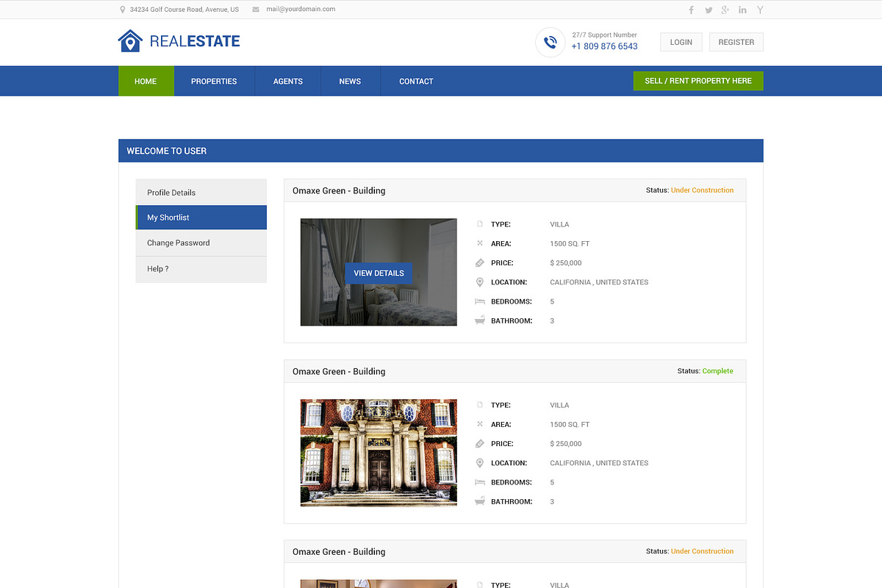Image resolution: width=882 pixels, height=588 pixels.
Task: Click support number +1 809 876 6543
Action: click(x=605, y=46)
